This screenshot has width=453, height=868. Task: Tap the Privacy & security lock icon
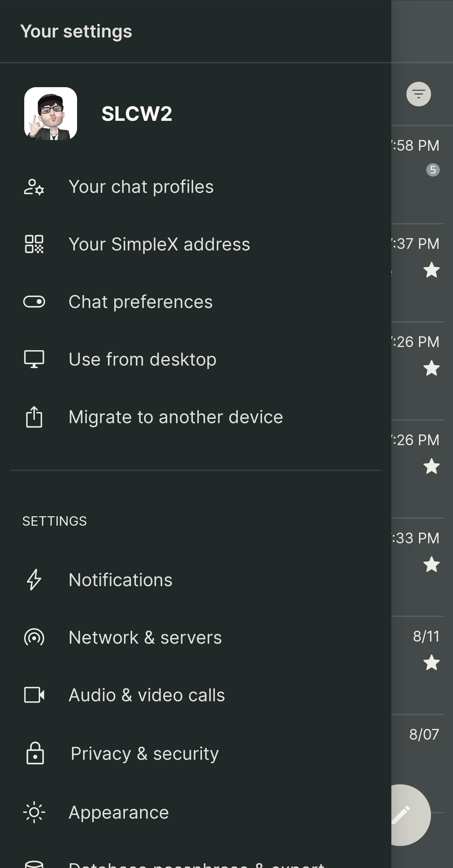[35, 753]
